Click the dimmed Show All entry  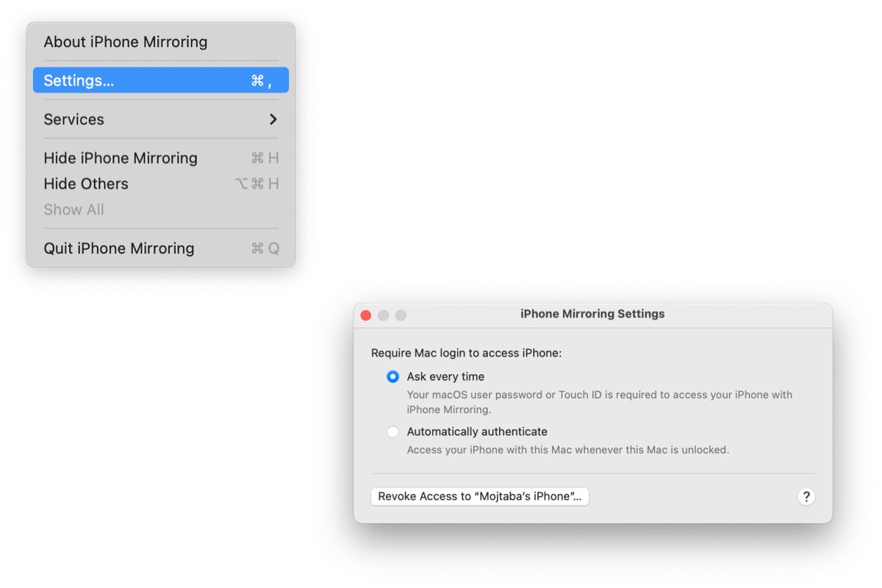coord(160,209)
